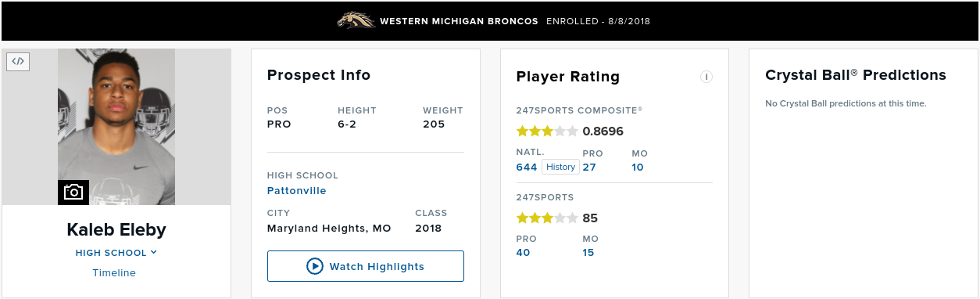
Task: Click national rank 644
Action: 527,167
